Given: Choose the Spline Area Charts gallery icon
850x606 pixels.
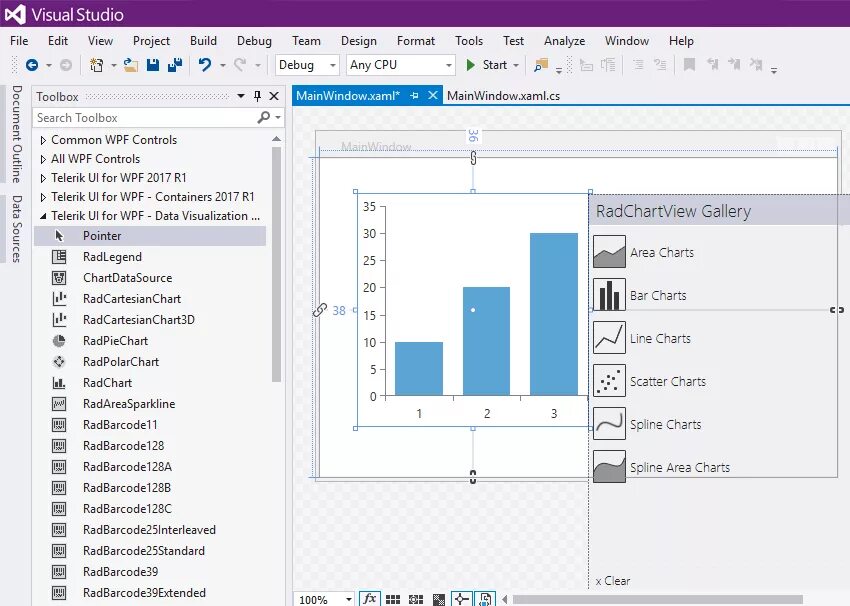Looking at the screenshot, I should point(609,466).
